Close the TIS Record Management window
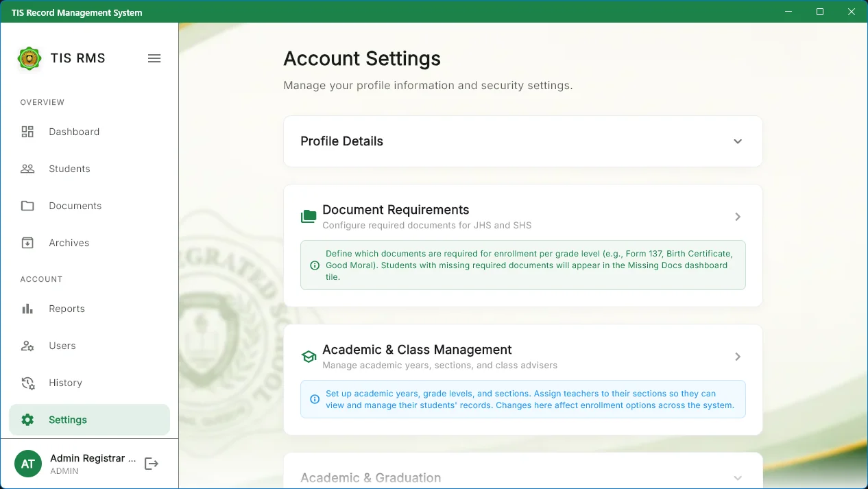 852,12
